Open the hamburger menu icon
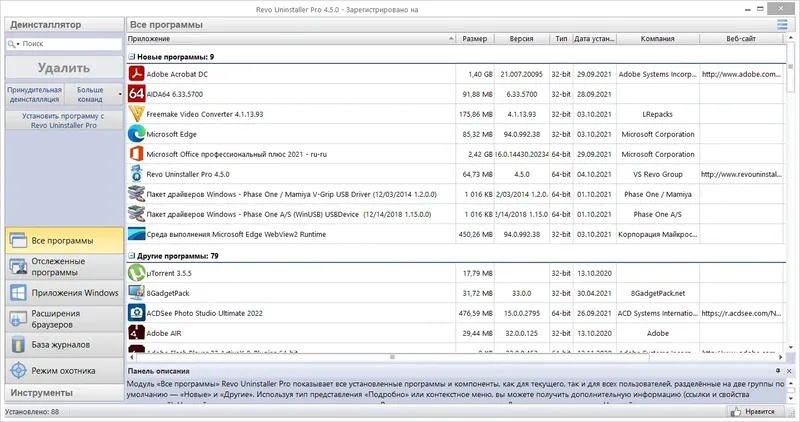The image size is (800, 422). click(782, 24)
